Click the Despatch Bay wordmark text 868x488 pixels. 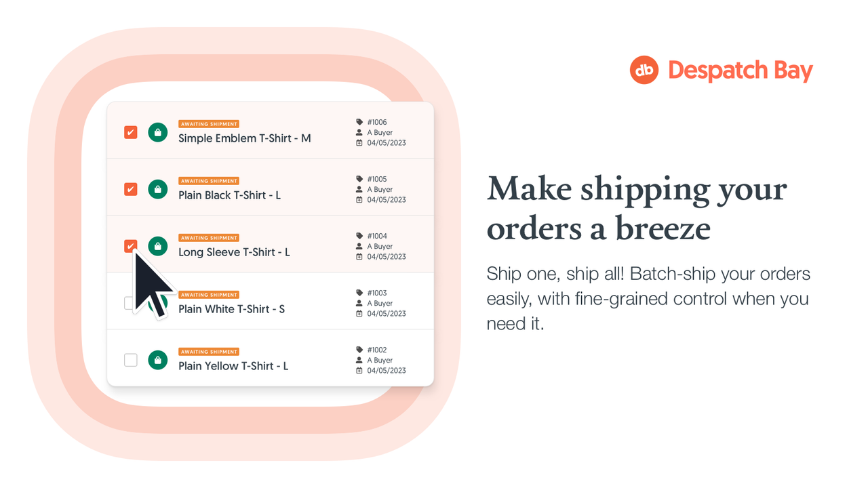(x=740, y=70)
